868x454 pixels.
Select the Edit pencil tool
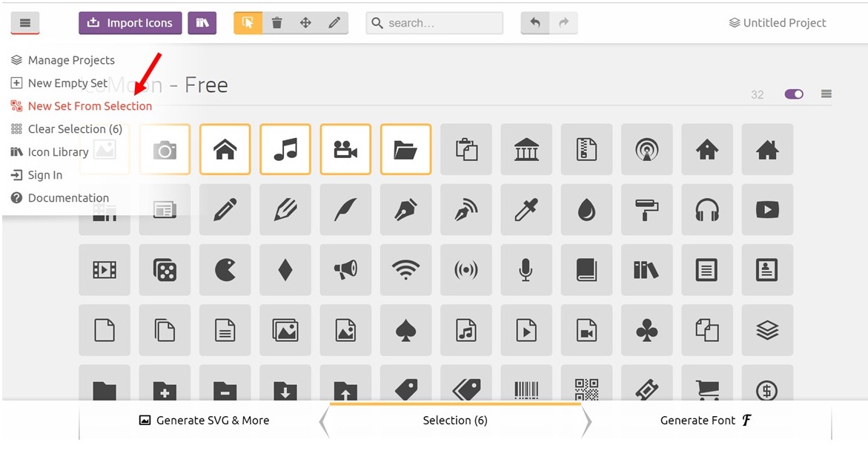tap(334, 23)
